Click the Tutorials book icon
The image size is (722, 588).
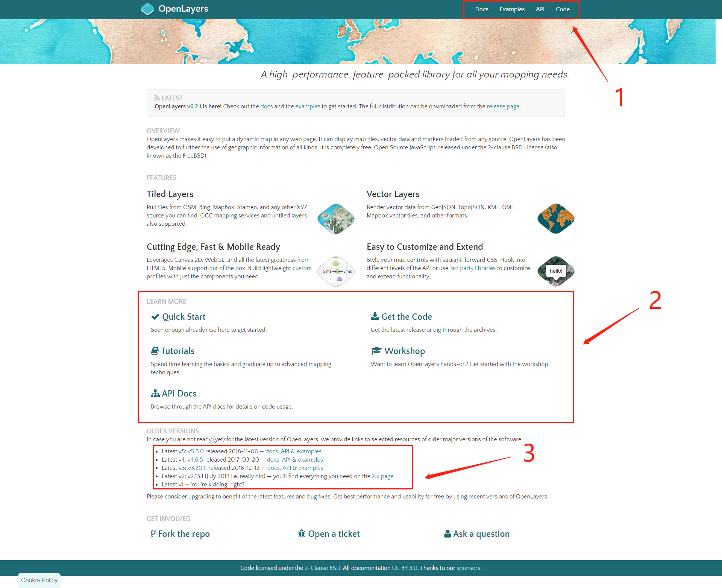click(155, 351)
